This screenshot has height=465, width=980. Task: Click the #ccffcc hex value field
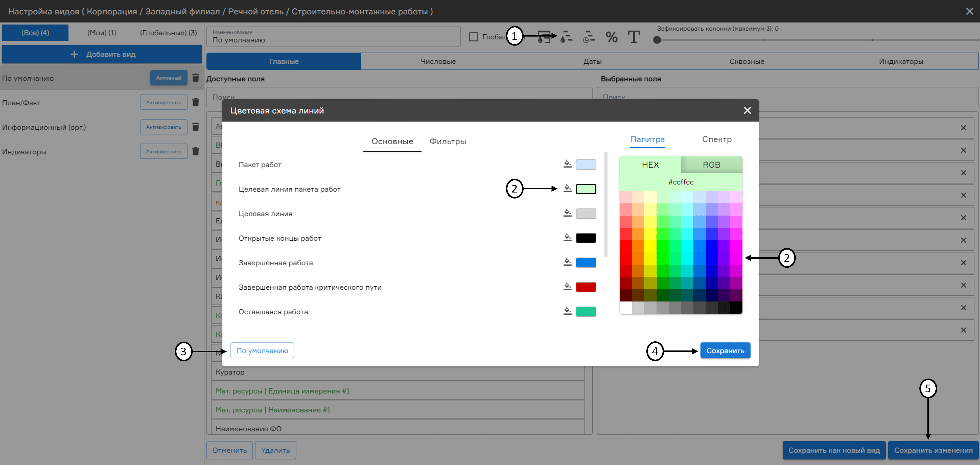pyautogui.click(x=681, y=182)
